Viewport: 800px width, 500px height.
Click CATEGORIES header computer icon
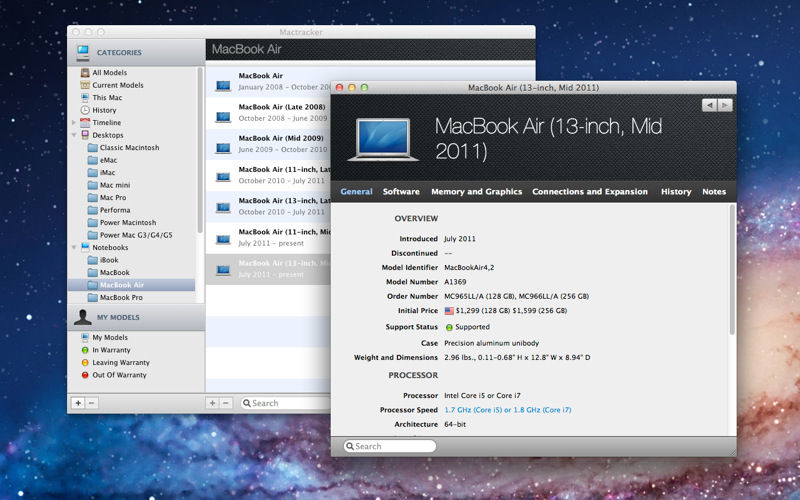83,53
